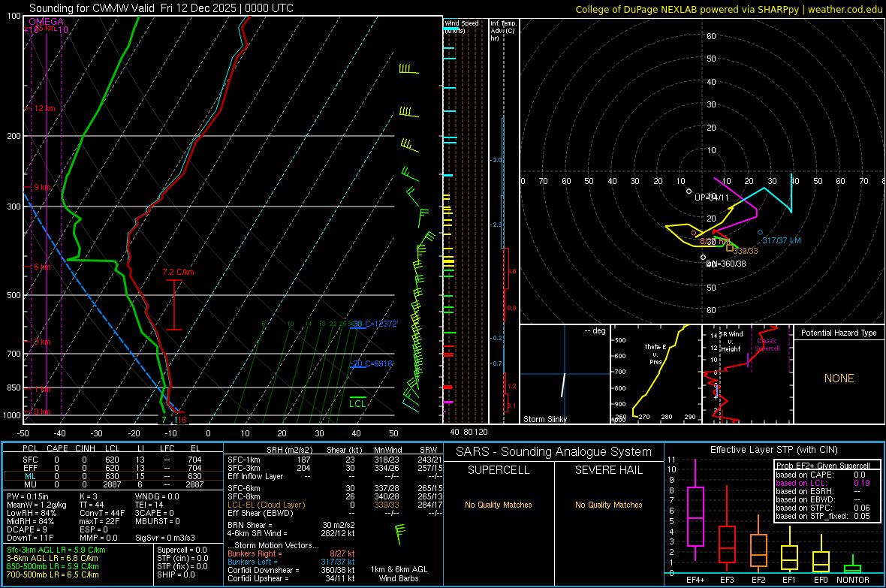
Task: Click the 'DN=360/38' hodograph label
Action: coord(725,264)
